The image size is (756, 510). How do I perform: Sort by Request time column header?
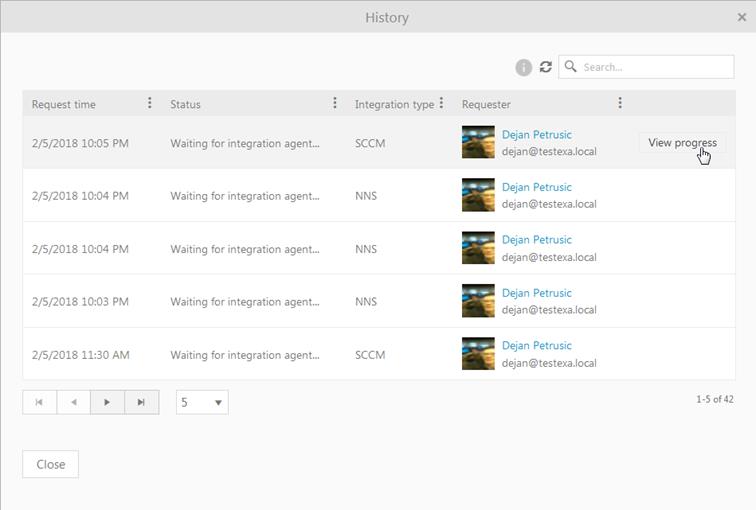click(64, 104)
